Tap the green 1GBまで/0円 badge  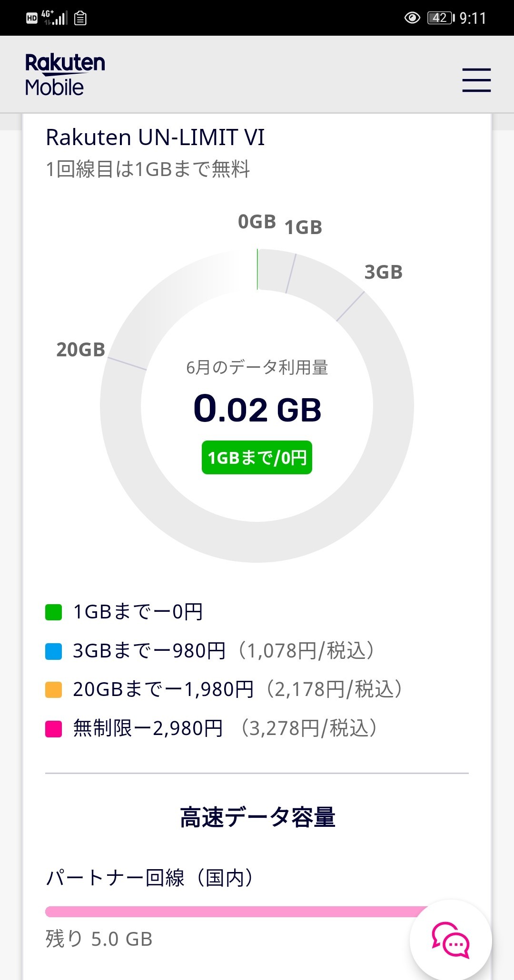(257, 458)
